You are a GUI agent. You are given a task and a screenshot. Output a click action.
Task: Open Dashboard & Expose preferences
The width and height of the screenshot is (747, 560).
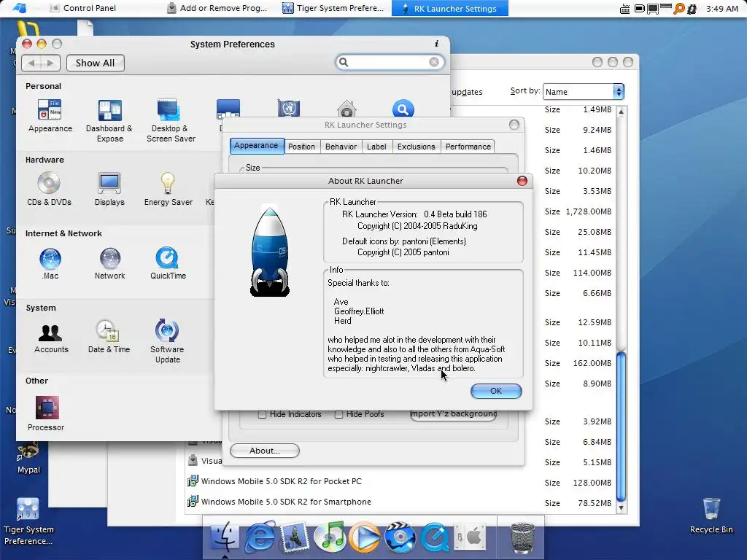tap(109, 121)
